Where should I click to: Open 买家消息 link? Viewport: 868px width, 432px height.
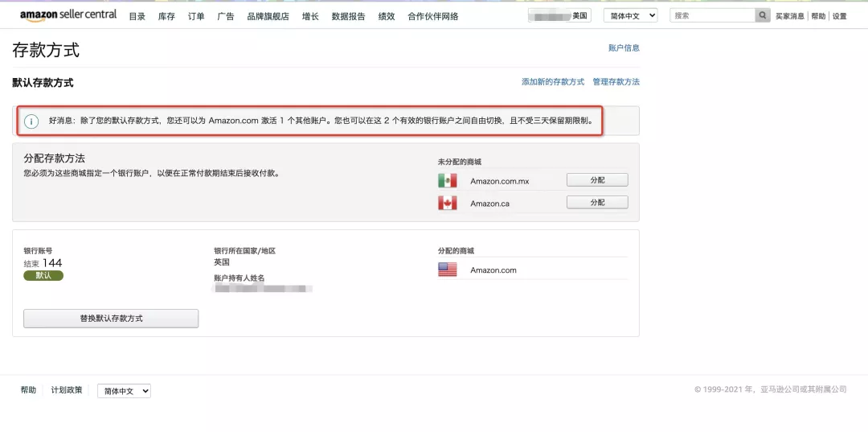pos(790,16)
